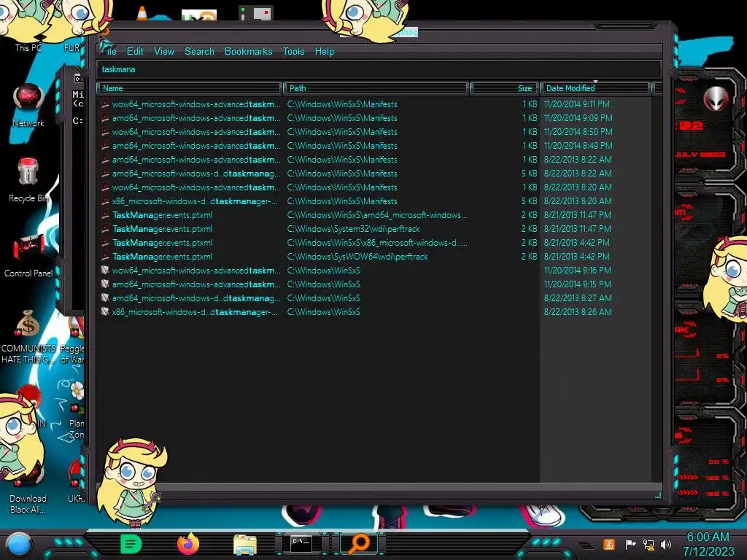Image resolution: width=747 pixels, height=560 pixels.
Task: Click file icon of row dated 8/21/2013 11:47 PM in System32
Action: [x=105, y=229]
